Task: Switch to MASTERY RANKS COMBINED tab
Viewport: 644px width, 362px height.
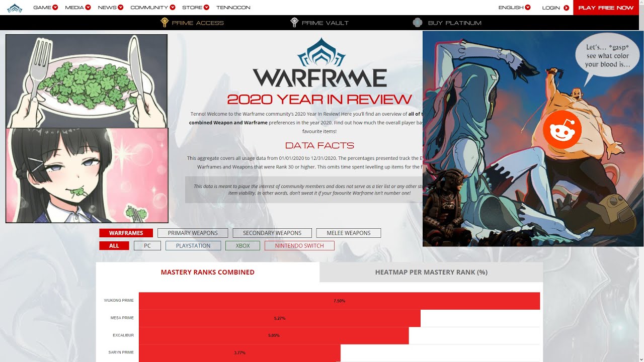Action: [208, 272]
